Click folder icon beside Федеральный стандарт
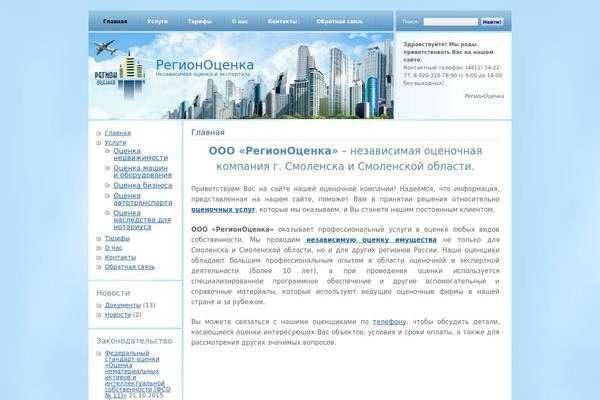The height and width of the screenshot is (400, 600). [99, 353]
